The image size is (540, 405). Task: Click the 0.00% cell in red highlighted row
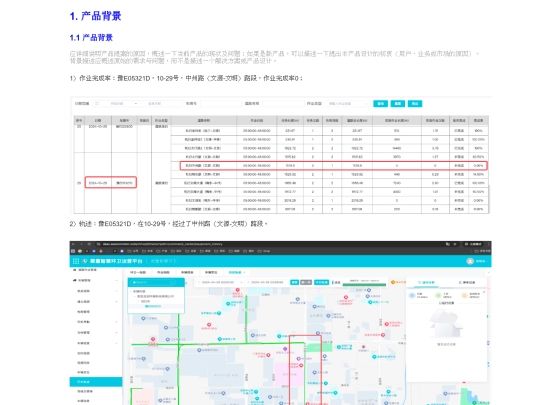pos(478,166)
